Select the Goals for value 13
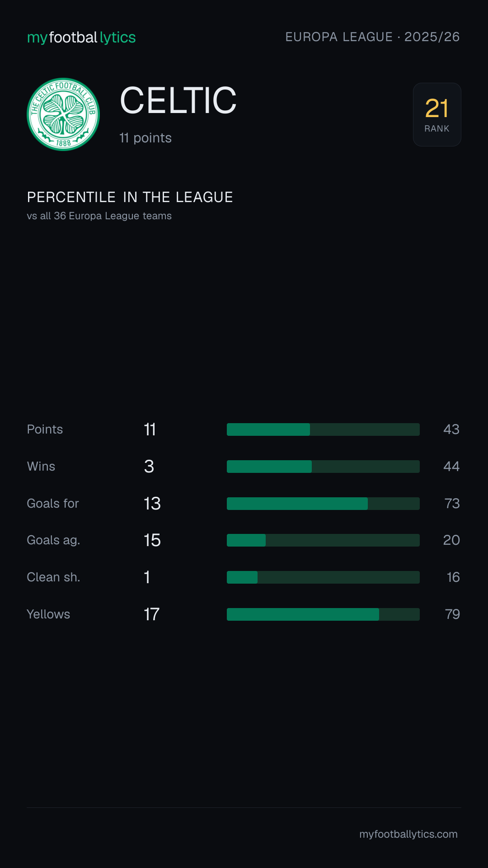488x868 pixels. coord(152,504)
